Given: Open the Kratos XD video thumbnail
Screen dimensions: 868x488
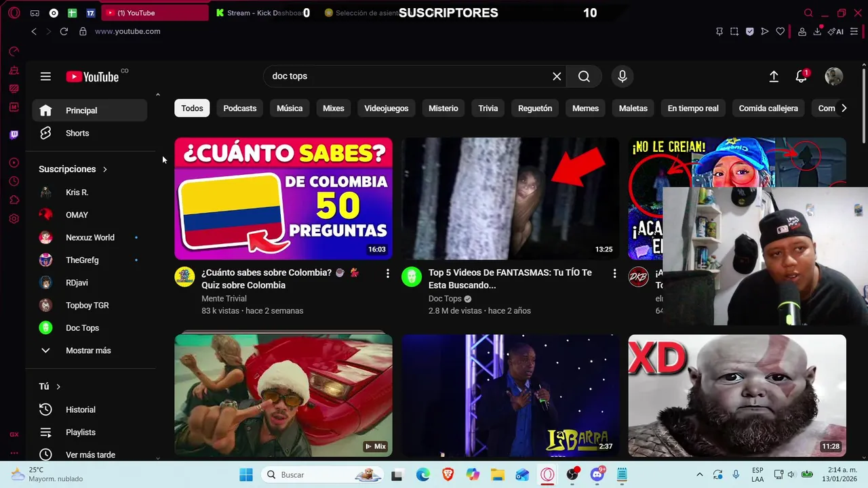Looking at the screenshot, I should pyautogui.click(x=737, y=395).
